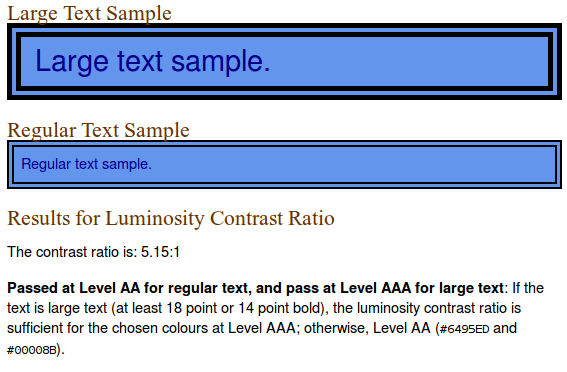
Task: Click the "18 point or 14 point bold" text
Action: point(244,308)
